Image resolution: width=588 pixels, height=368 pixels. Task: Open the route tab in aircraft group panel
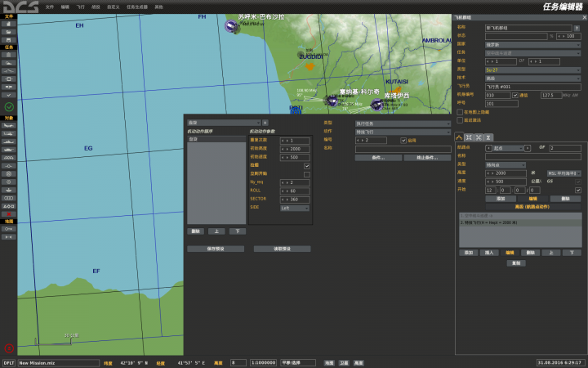pyautogui.click(x=459, y=137)
